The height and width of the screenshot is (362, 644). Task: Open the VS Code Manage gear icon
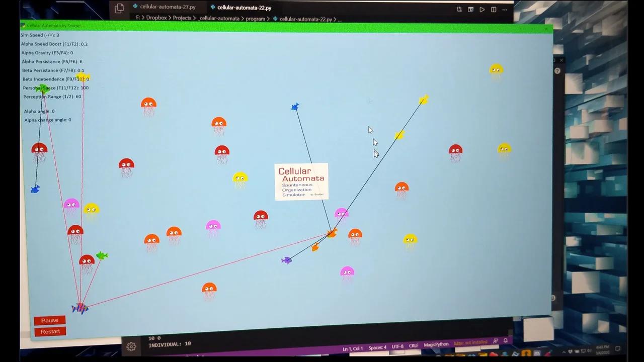coord(131,346)
